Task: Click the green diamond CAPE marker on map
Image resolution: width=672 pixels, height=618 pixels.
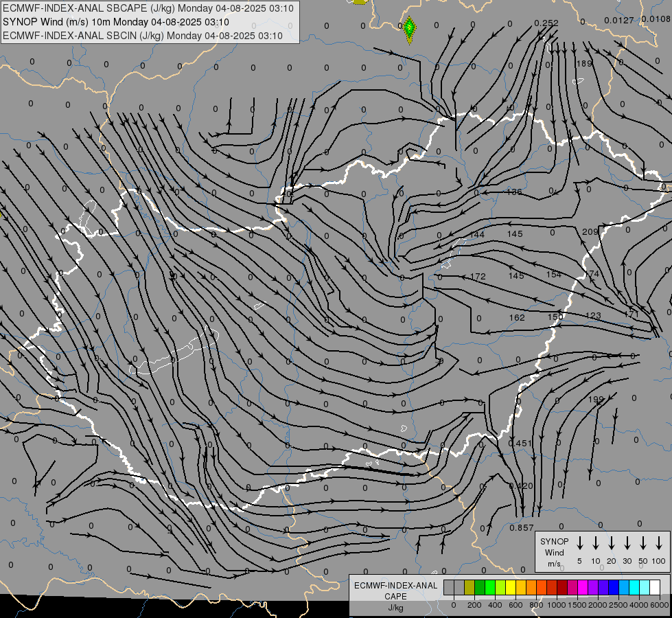Action: [x=410, y=29]
